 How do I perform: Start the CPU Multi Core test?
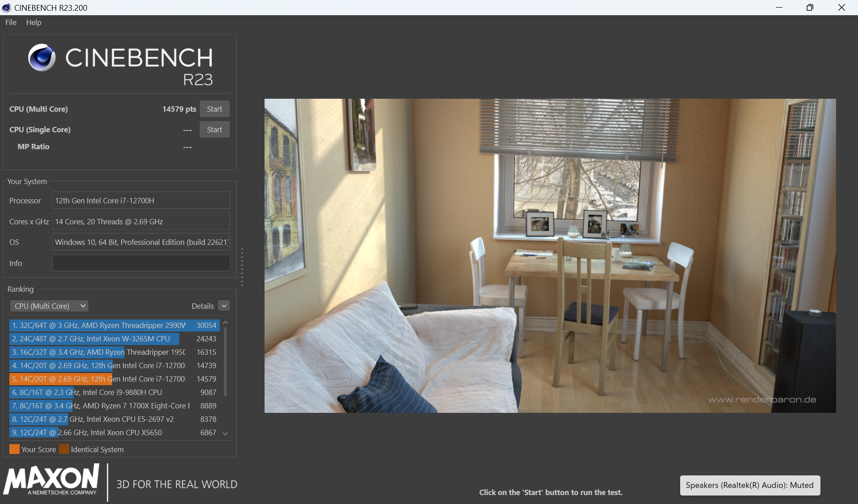coord(214,109)
